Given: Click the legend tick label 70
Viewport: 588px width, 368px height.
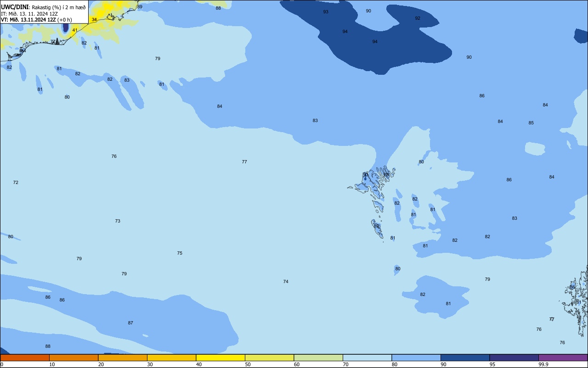Looking at the screenshot, I should 345,364.
